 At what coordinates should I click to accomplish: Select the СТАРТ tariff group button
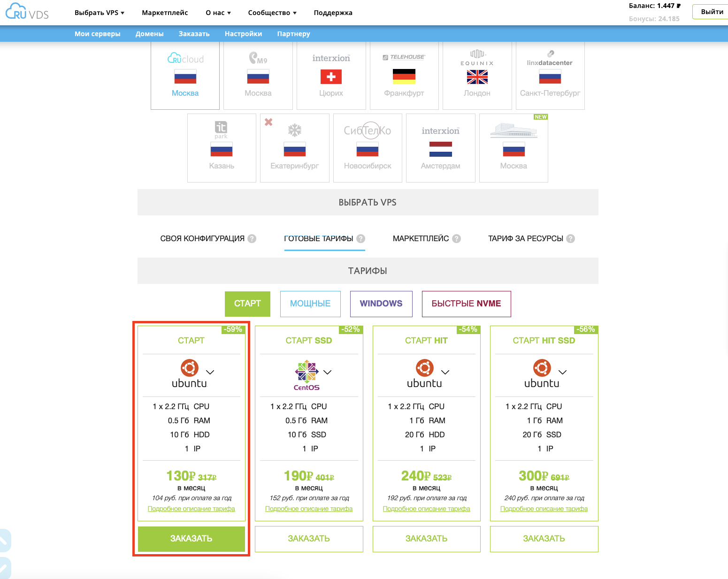pos(247,304)
